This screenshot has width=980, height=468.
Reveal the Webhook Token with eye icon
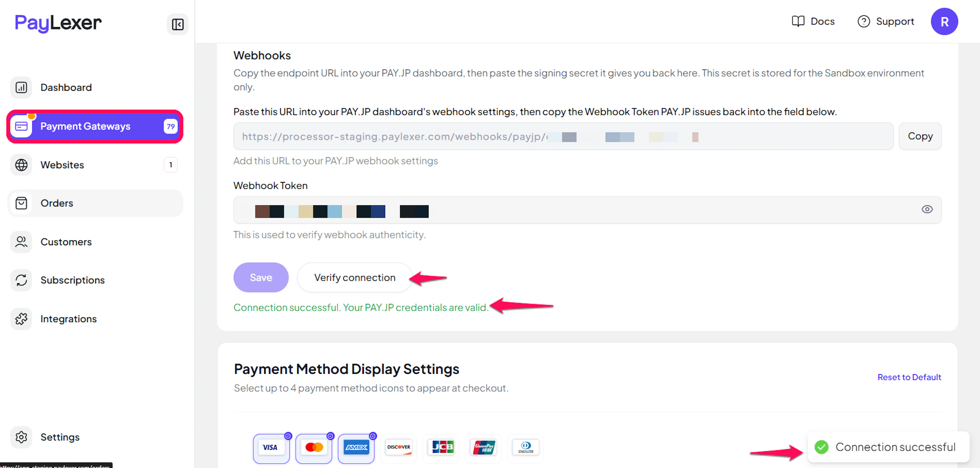[927, 209]
